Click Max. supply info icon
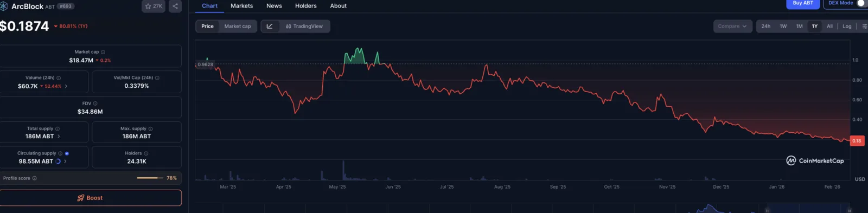The width and height of the screenshot is (868, 213). (151, 129)
